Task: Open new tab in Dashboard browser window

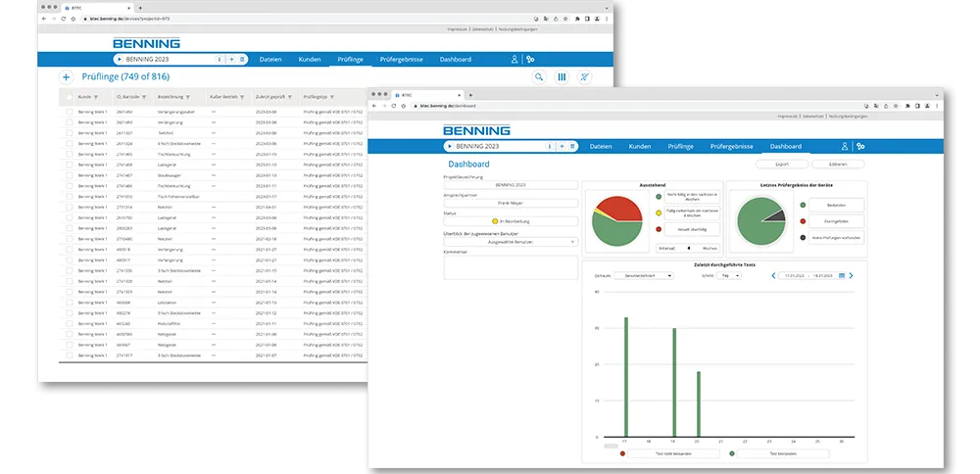Action: coord(470,95)
